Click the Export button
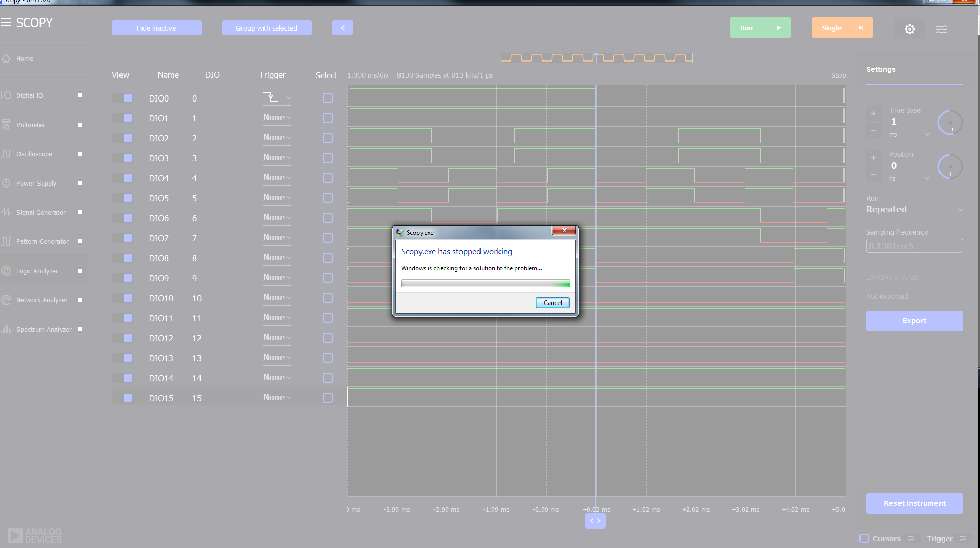Image resolution: width=980 pixels, height=548 pixels. pyautogui.click(x=914, y=321)
